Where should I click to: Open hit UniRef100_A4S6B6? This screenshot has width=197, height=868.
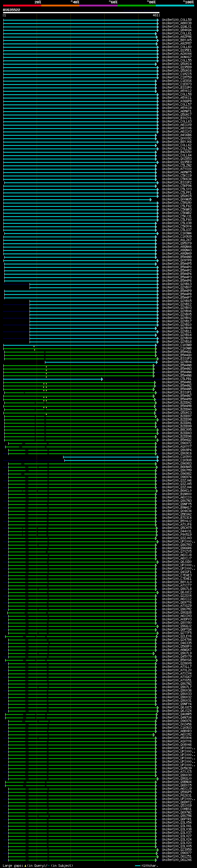click(177, 135)
